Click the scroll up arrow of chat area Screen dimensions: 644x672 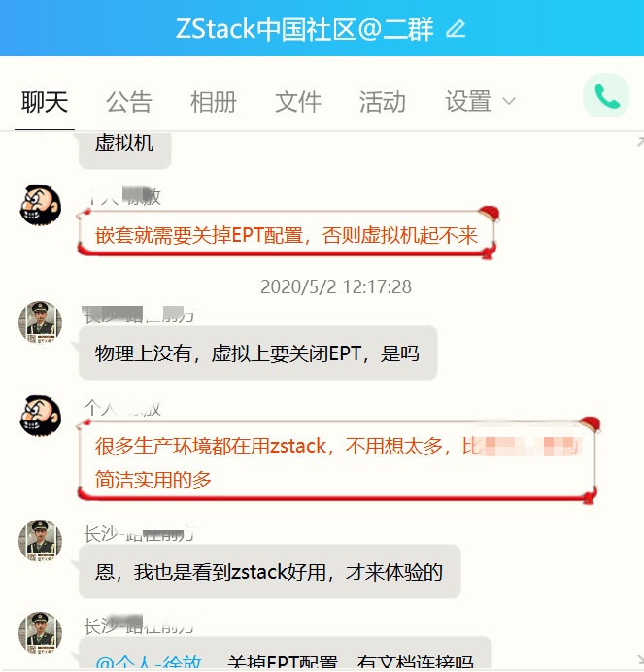click(x=640, y=142)
